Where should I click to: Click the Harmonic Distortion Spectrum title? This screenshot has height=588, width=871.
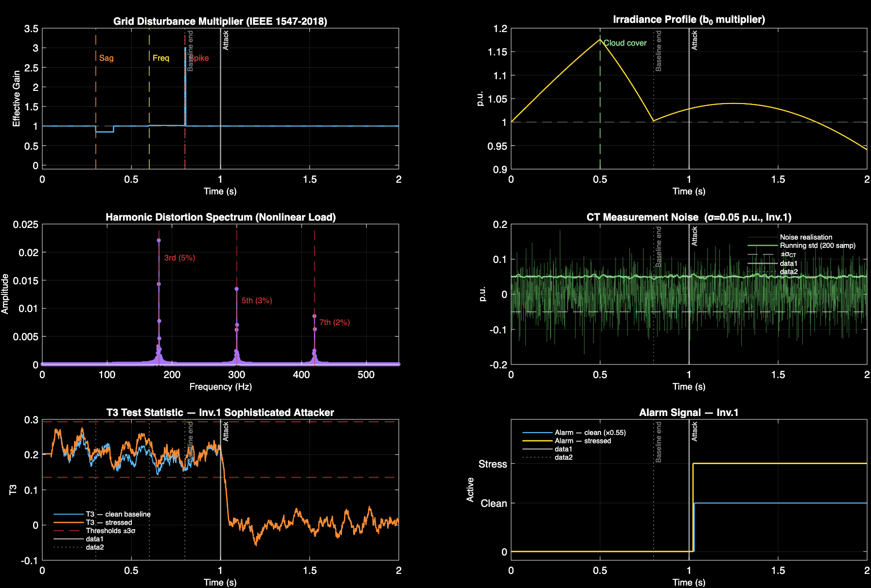click(220, 217)
